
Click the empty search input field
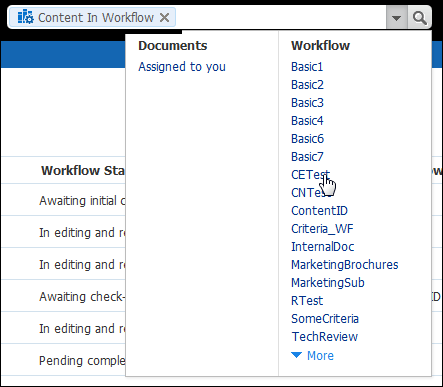[x=281, y=17]
